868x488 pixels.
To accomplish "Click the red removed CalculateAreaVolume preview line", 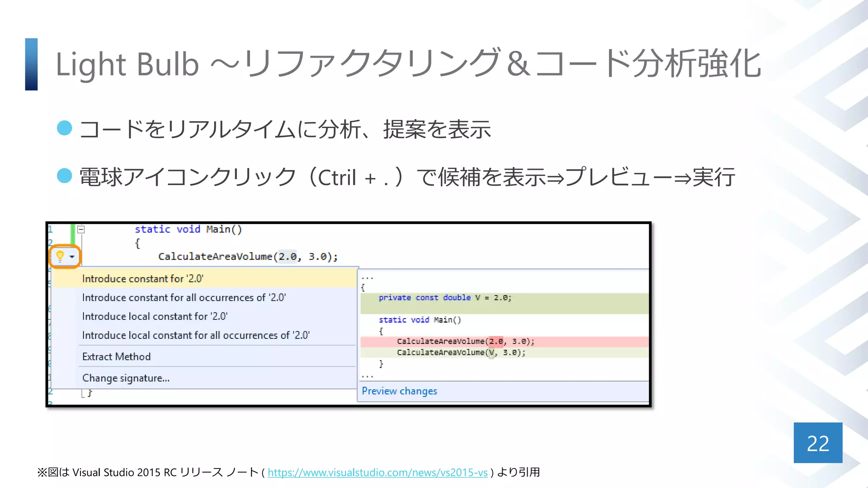I will click(465, 341).
